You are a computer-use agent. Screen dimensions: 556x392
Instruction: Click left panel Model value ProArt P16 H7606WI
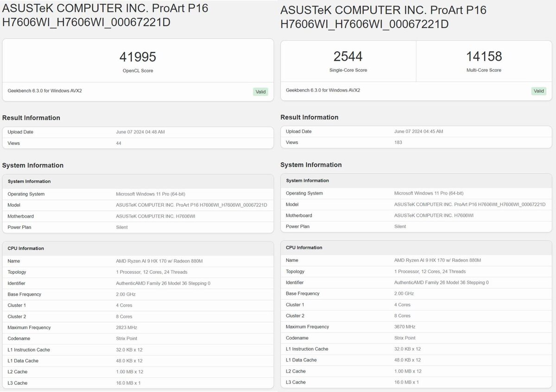click(x=191, y=205)
